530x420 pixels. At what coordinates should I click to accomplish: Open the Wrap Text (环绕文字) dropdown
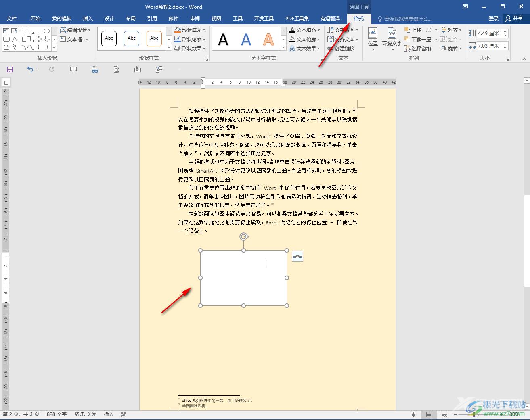coord(392,39)
